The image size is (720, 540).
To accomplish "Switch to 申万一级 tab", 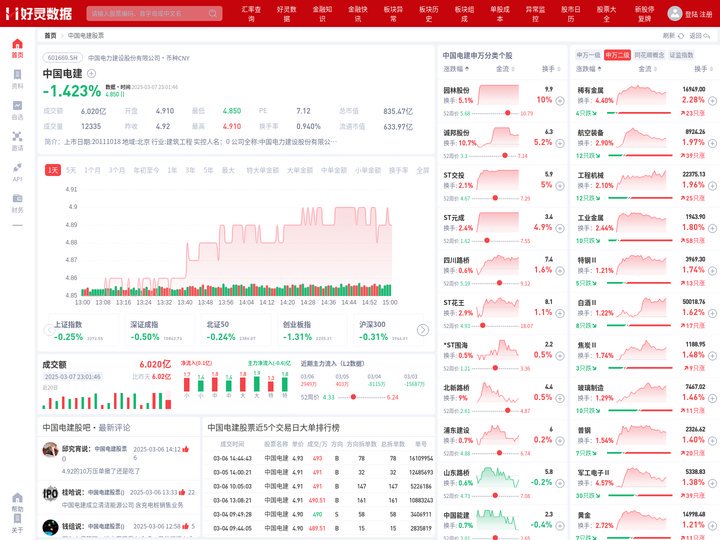I will (x=588, y=55).
